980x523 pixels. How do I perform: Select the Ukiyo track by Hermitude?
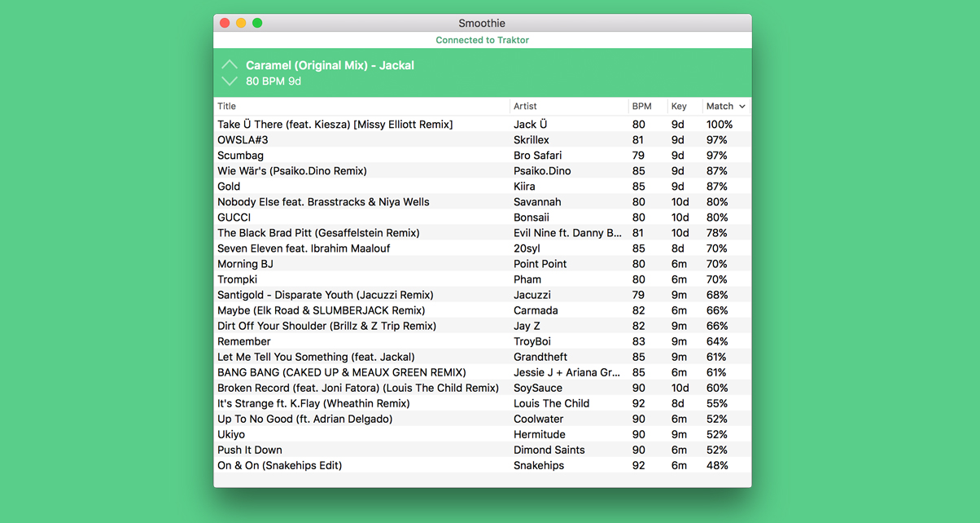tap(483, 434)
